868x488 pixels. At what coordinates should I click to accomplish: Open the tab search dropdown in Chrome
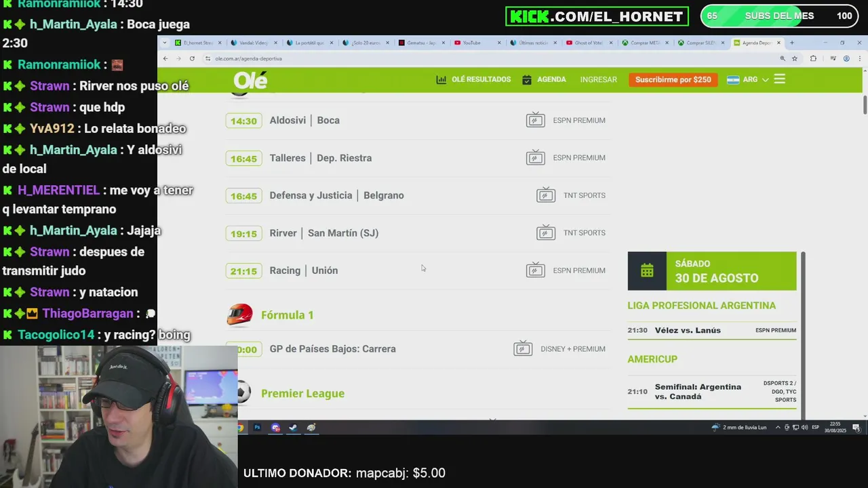[x=166, y=43]
